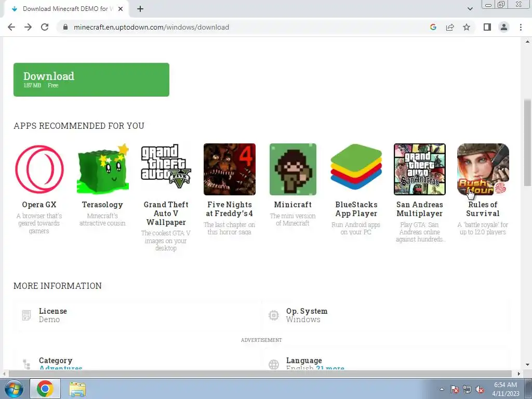Click the 'Demo' license value

(49, 320)
